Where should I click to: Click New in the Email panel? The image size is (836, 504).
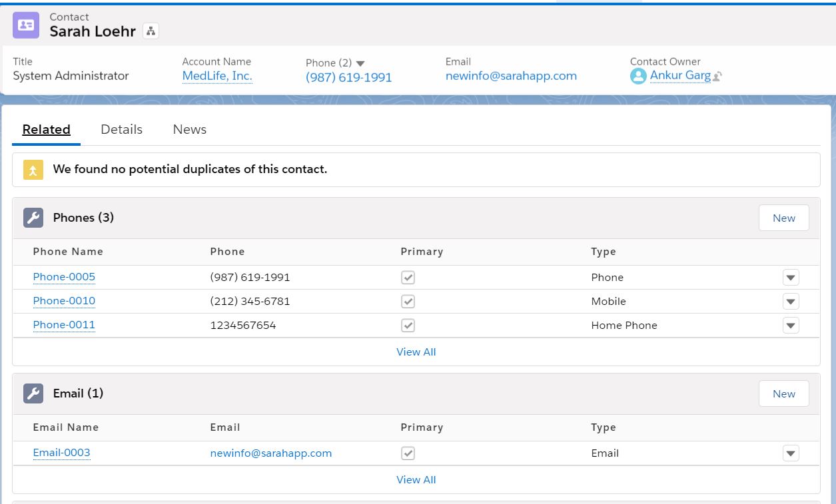click(x=783, y=393)
